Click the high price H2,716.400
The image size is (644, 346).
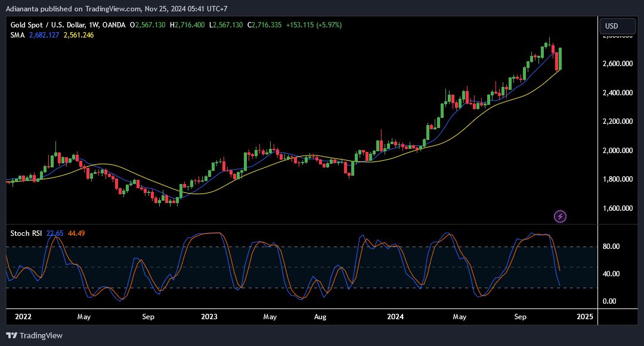(187, 25)
